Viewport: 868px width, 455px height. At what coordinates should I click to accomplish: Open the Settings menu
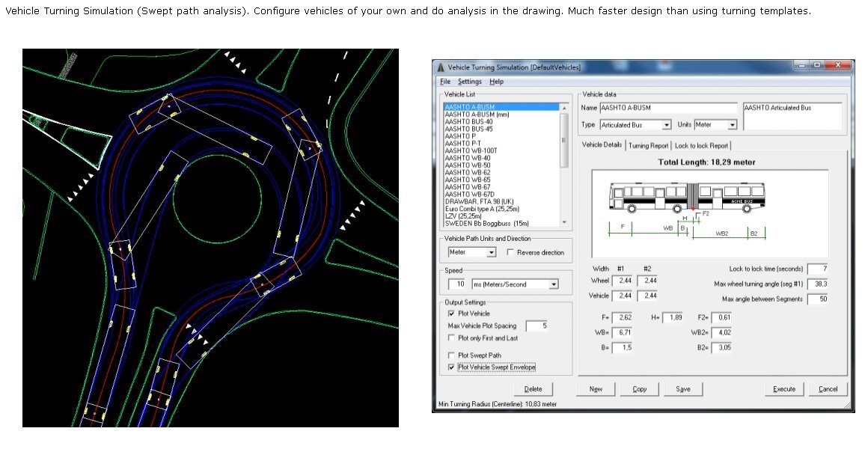click(x=470, y=82)
